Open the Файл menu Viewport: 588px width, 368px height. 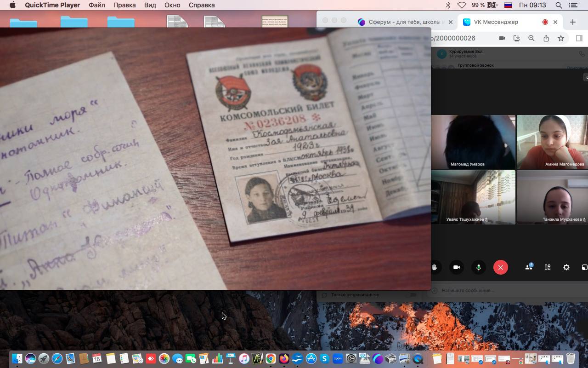96,5
